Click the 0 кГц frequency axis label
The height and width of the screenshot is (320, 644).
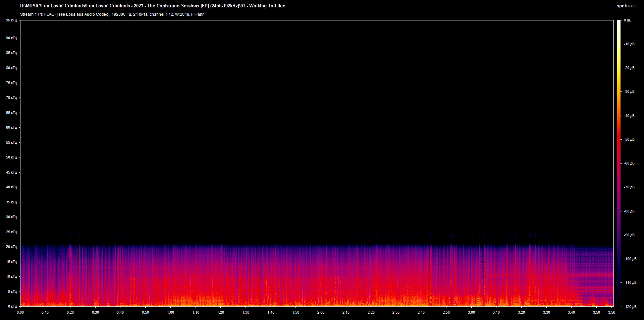[12, 306]
